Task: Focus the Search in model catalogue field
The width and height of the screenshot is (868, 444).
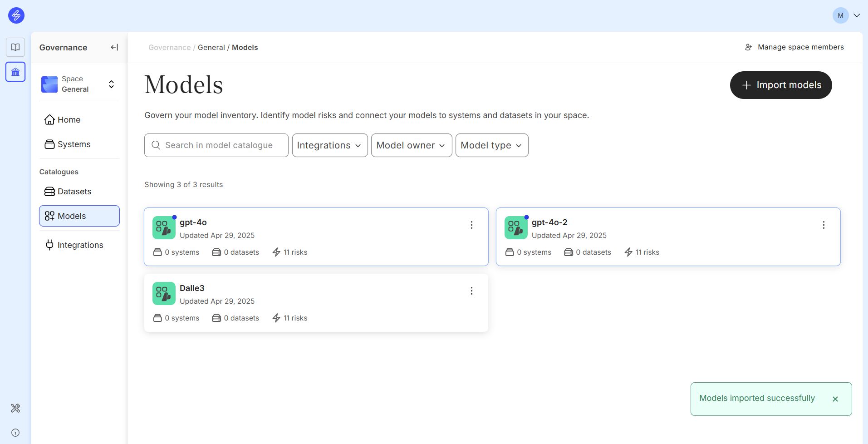Action: 216,145
